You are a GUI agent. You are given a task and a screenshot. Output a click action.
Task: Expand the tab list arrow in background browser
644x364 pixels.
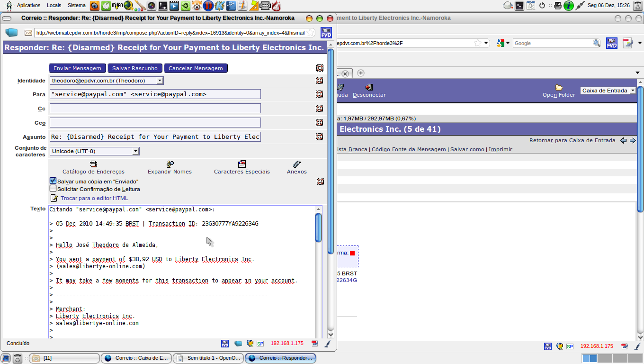pos(638,73)
